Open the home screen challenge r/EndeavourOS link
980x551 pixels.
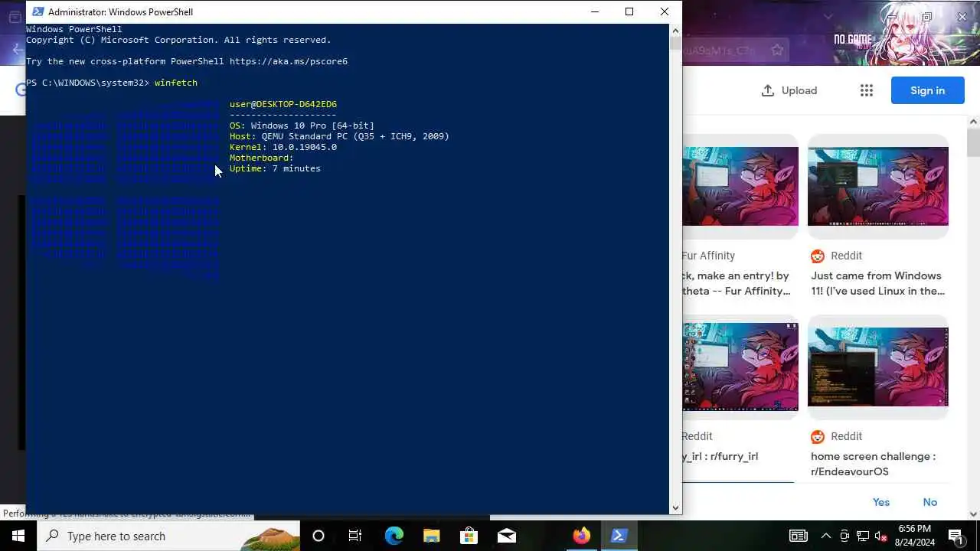tap(873, 464)
